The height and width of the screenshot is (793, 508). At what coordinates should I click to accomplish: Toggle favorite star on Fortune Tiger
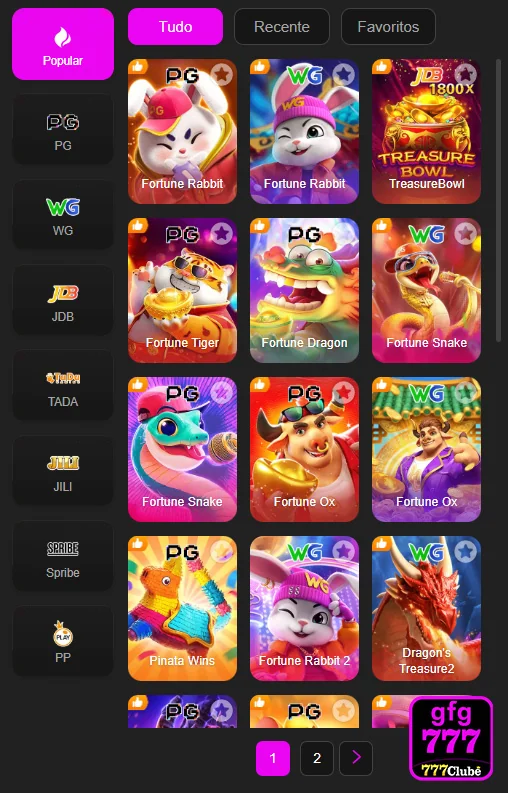[221, 234]
